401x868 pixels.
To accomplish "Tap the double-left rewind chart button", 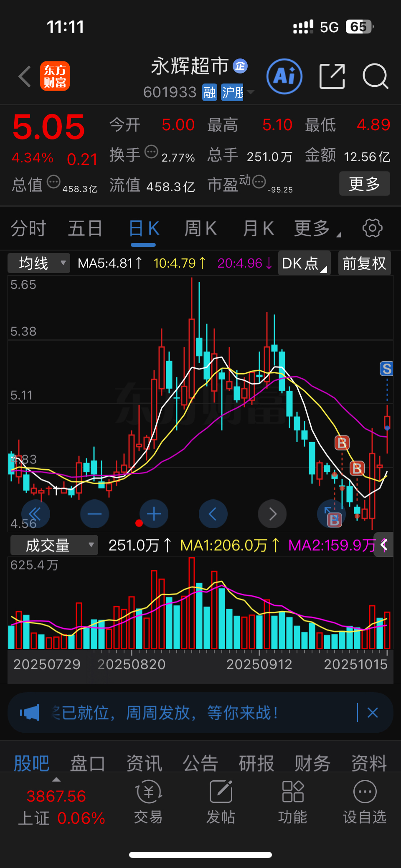I will click(x=36, y=514).
